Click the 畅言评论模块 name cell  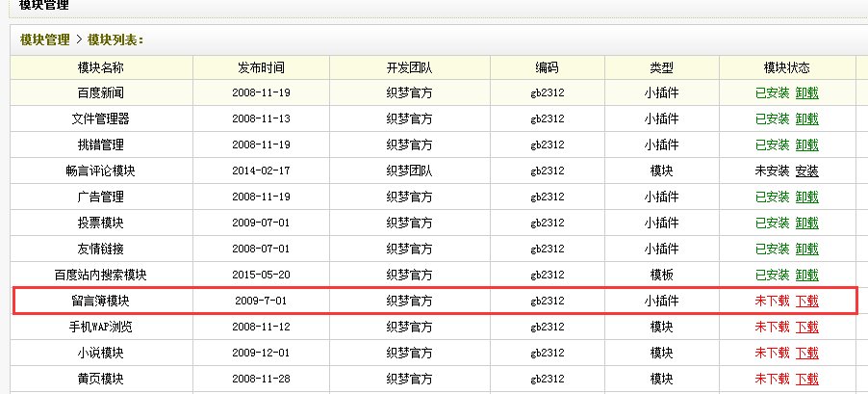(x=100, y=171)
